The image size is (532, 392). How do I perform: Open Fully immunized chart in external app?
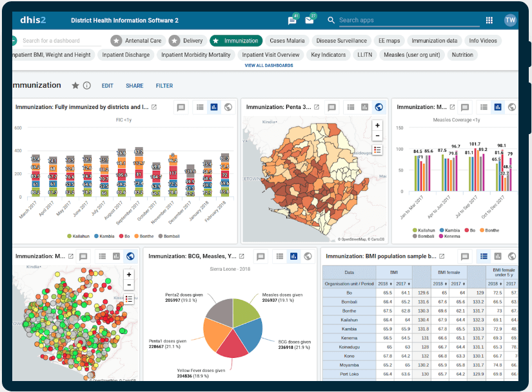[154, 107]
